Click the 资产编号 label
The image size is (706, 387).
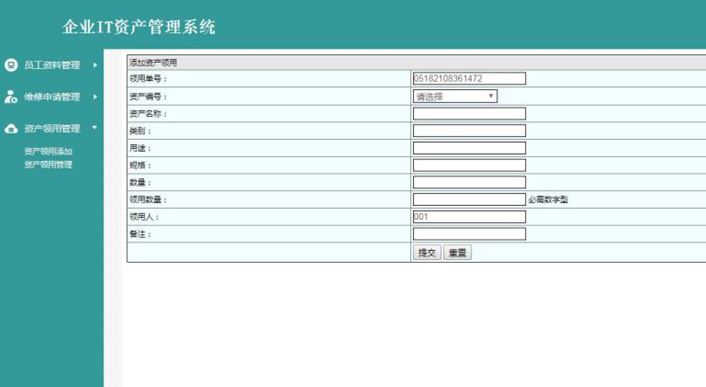148,96
